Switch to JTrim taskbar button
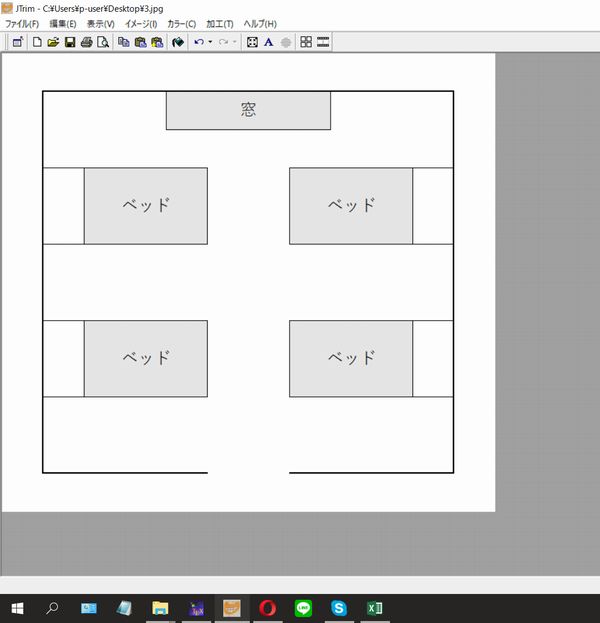 click(x=232, y=608)
